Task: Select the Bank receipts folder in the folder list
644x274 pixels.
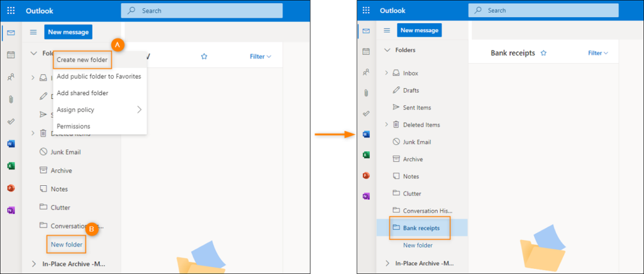Action: pos(421,227)
